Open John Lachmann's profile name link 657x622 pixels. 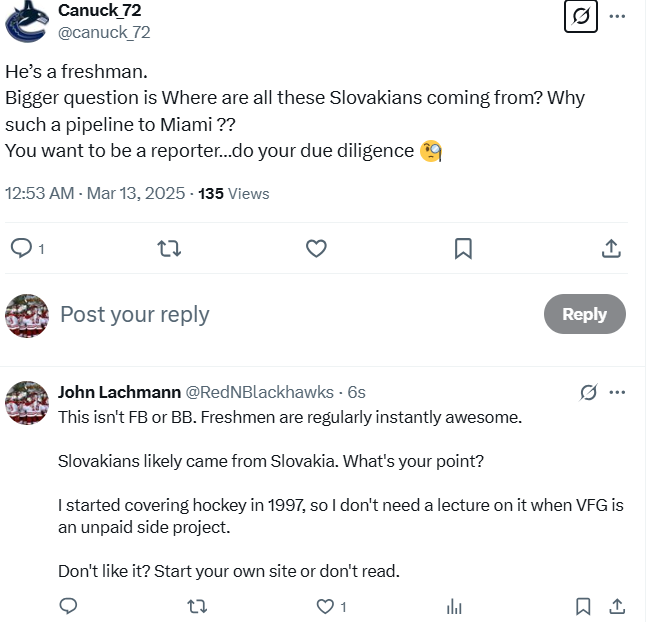(x=118, y=392)
